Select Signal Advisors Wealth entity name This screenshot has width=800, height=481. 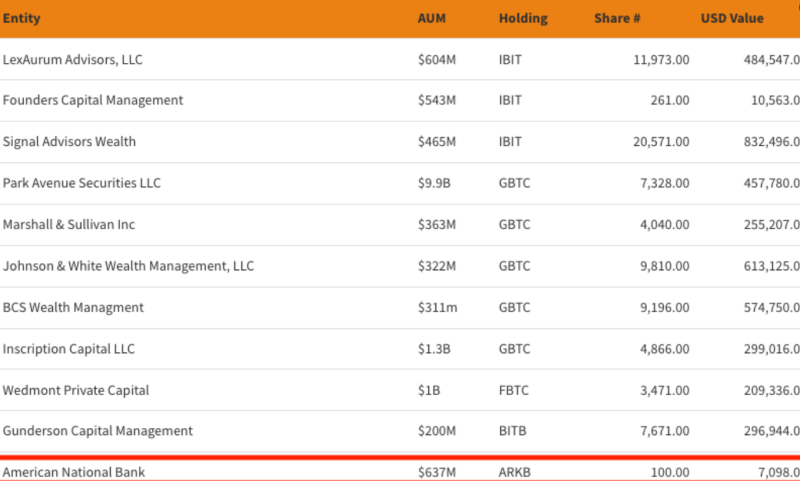point(69,141)
